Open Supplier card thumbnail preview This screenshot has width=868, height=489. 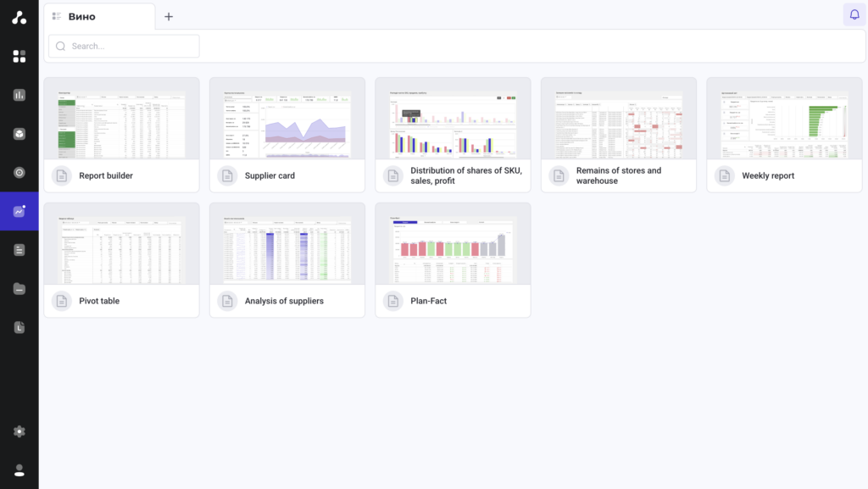(x=287, y=125)
